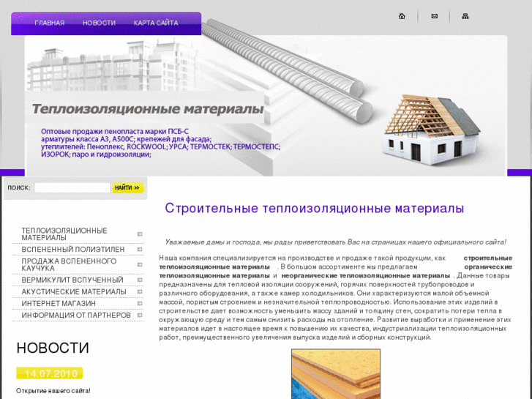Click the yellow НАЙТИ button

(128, 187)
